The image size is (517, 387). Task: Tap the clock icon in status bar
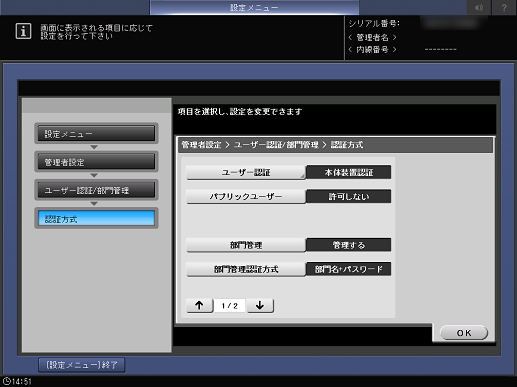7,381
